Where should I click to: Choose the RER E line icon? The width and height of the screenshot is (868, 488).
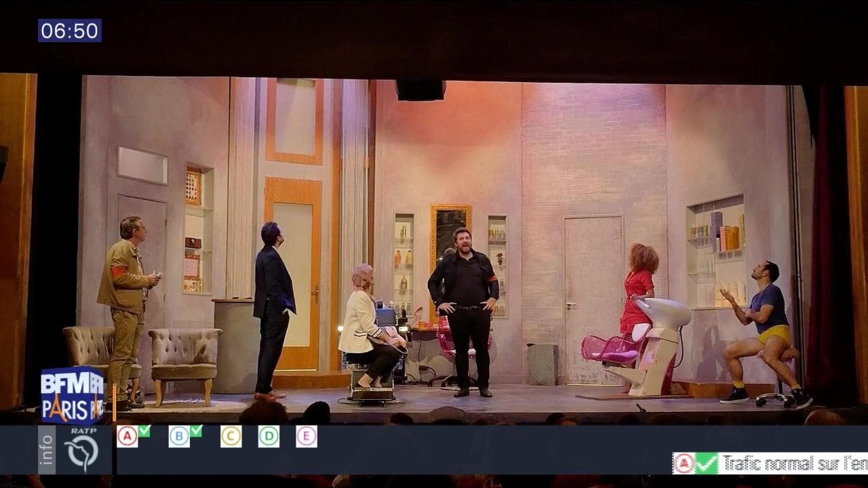point(307,436)
